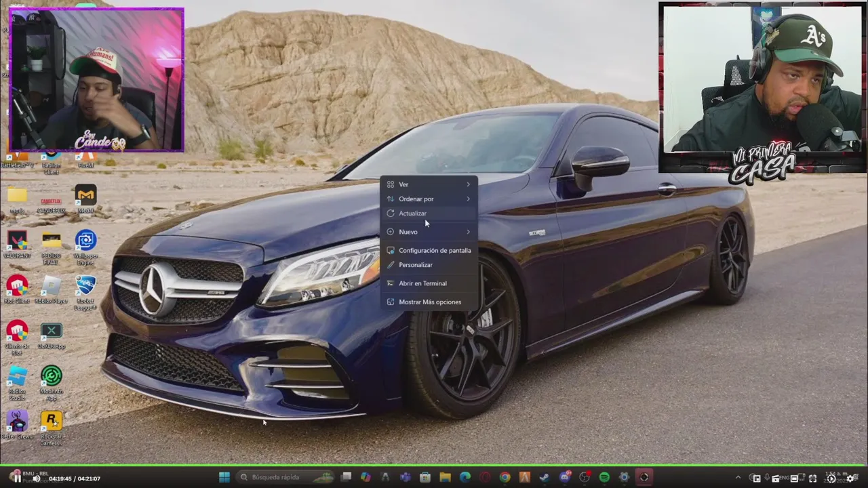Select Ver in the context menu
The height and width of the screenshot is (488, 868).
[429, 184]
